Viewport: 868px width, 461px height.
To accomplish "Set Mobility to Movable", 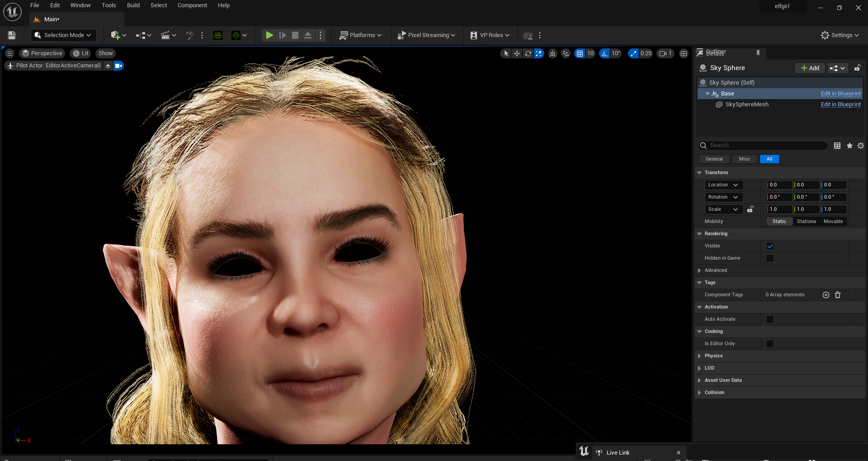I will coord(833,222).
